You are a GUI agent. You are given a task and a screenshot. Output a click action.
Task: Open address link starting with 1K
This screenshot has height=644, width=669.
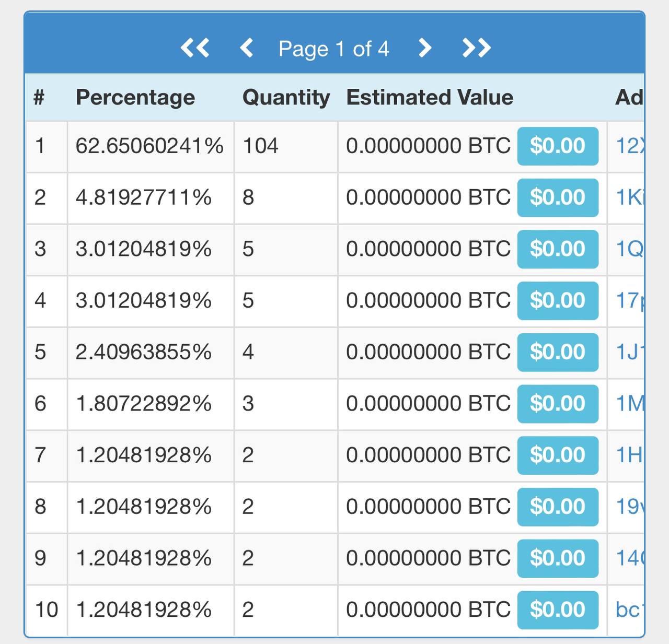(x=630, y=197)
